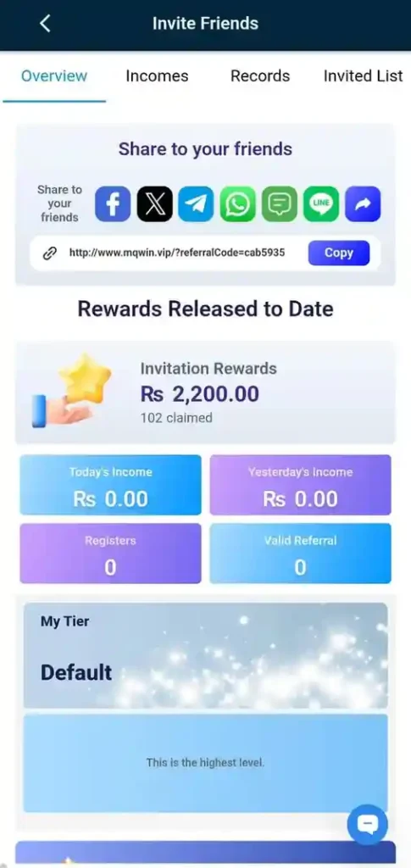Switch to the Overview tab
This screenshot has height=868, width=411.
54,75
